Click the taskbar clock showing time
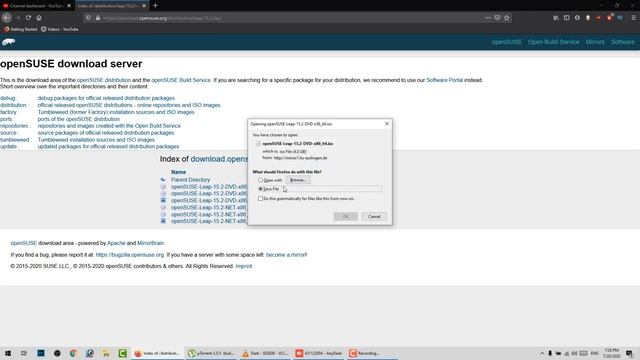 (612, 353)
